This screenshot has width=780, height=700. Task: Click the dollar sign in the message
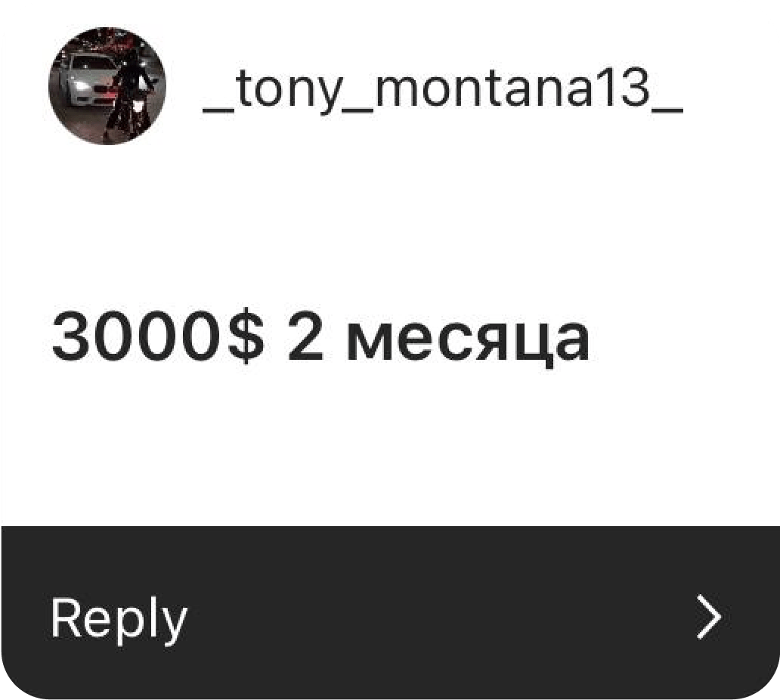(245, 336)
